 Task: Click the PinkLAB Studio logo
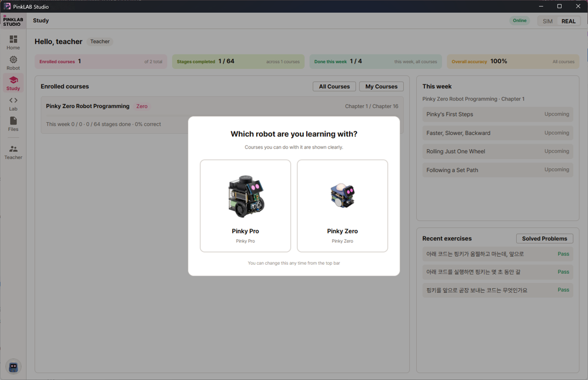click(13, 21)
